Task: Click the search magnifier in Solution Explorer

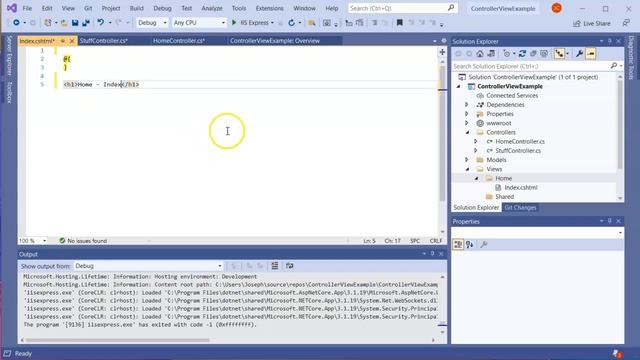Action: coord(613,66)
